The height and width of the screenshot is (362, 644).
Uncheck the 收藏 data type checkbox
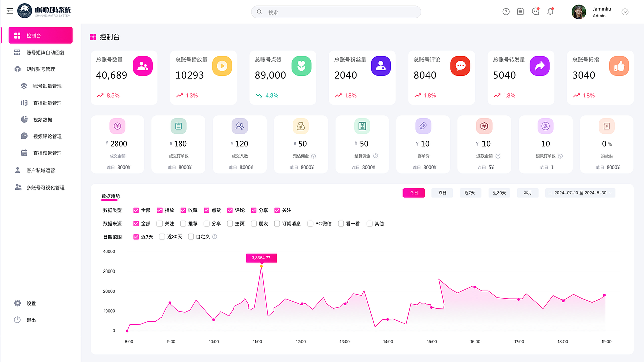(x=183, y=210)
